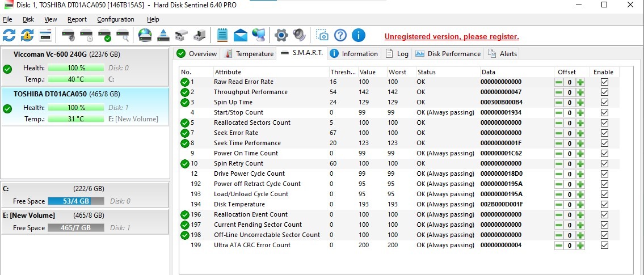The height and width of the screenshot is (275, 644).
Task: Switch to the Disk Performance tab
Action: (x=448, y=53)
